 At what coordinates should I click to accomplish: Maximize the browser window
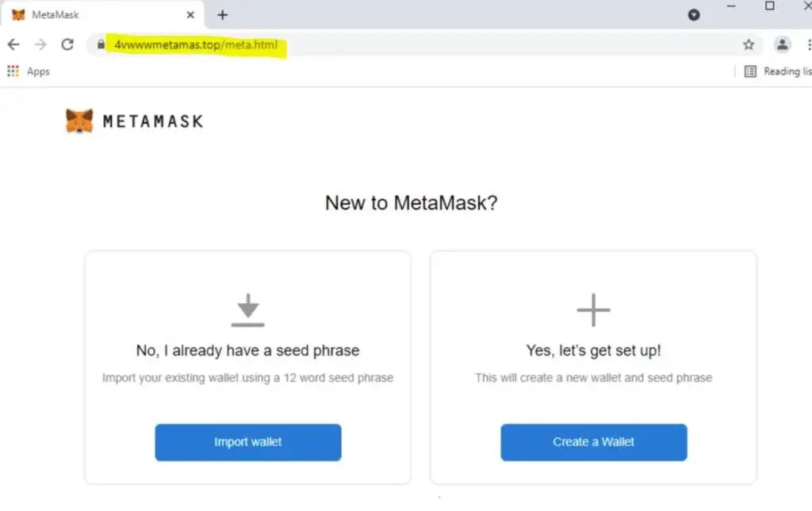769,6
